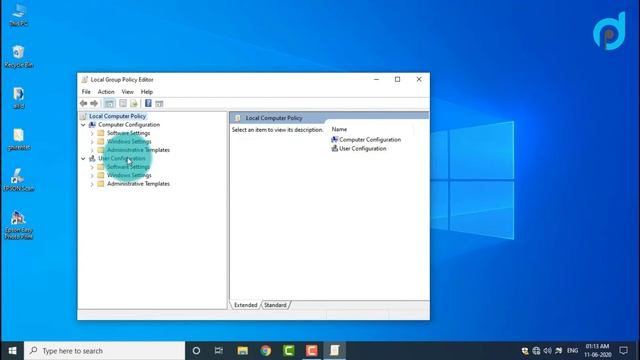Image resolution: width=640 pixels, height=360 pixels.
Task: Expand Administrative Templates under Computer Configuration
Action: [92, 150]
